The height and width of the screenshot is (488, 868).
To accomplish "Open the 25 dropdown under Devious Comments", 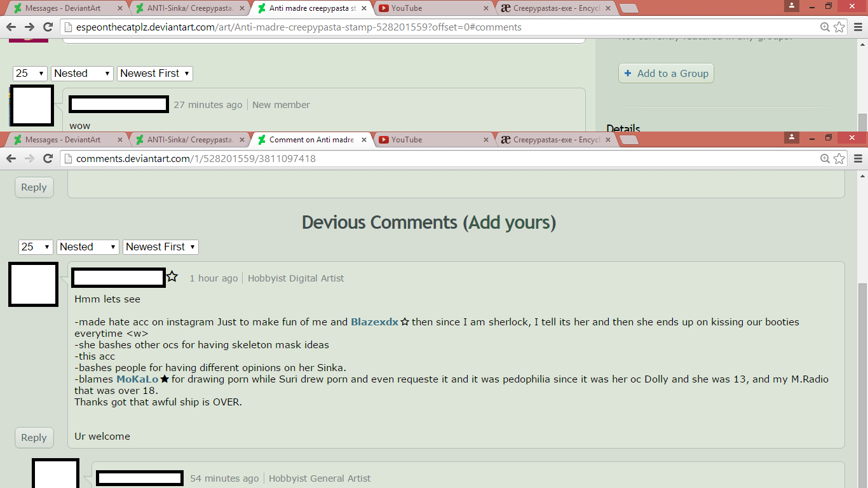I will (36, 247).
